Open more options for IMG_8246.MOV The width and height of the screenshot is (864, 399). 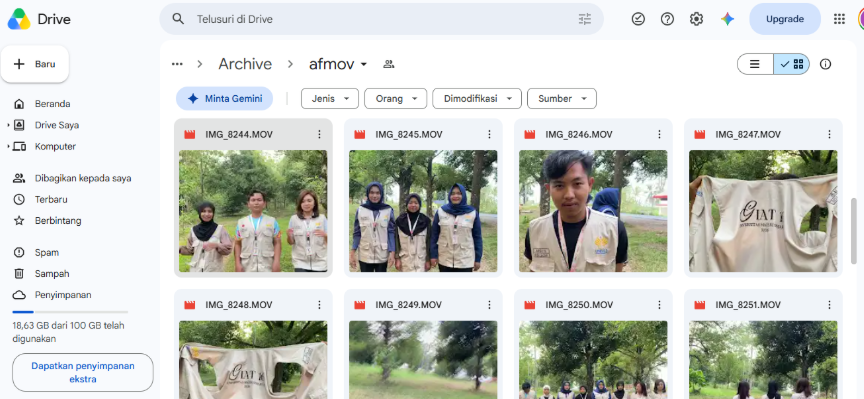(x=659, y=134)
